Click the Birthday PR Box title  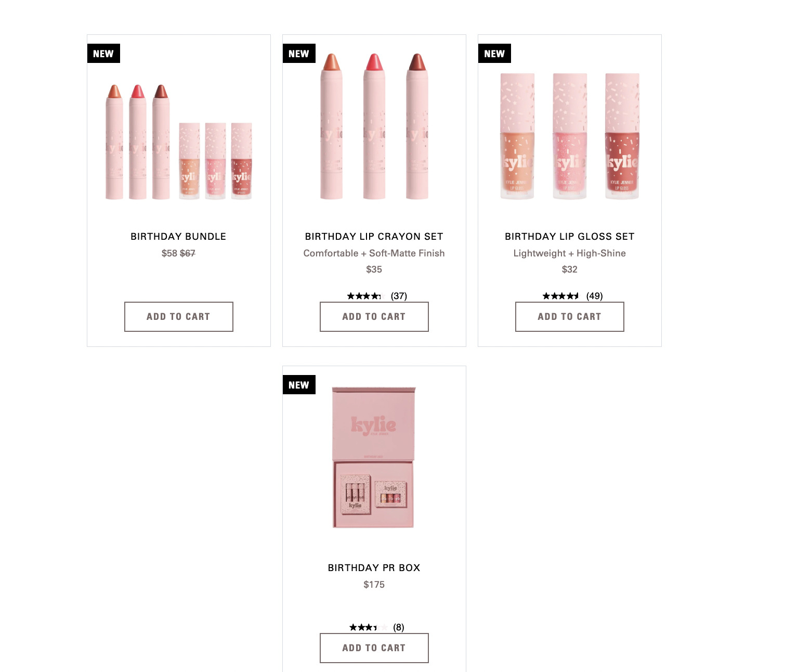click(374, 567)
